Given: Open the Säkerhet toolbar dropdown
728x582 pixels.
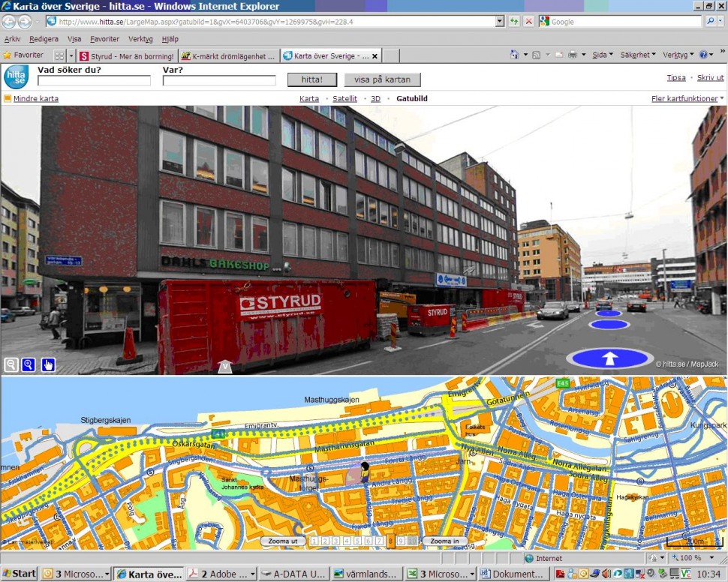Looking at the screenshot, I should click(x=637, y=55).
